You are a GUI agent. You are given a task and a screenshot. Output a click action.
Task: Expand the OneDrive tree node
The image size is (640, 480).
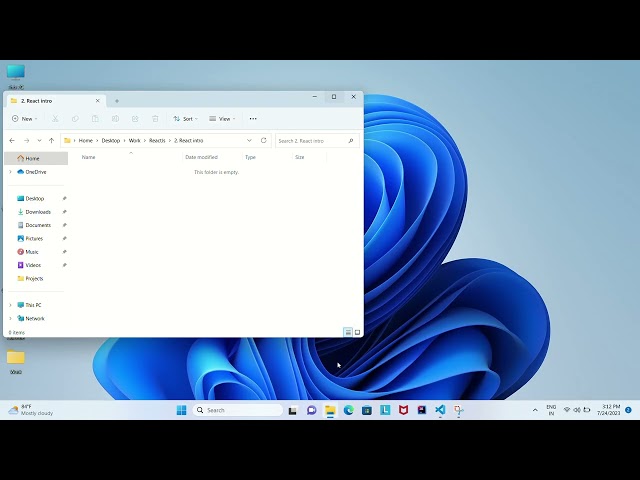pyautogui.click(x=11, y=172)
